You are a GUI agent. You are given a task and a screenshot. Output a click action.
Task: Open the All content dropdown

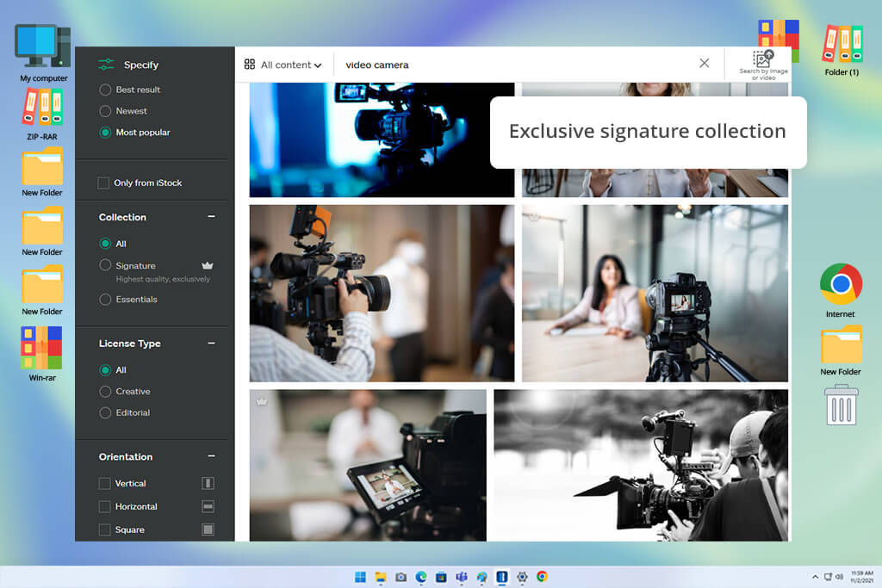pos(283,65)
